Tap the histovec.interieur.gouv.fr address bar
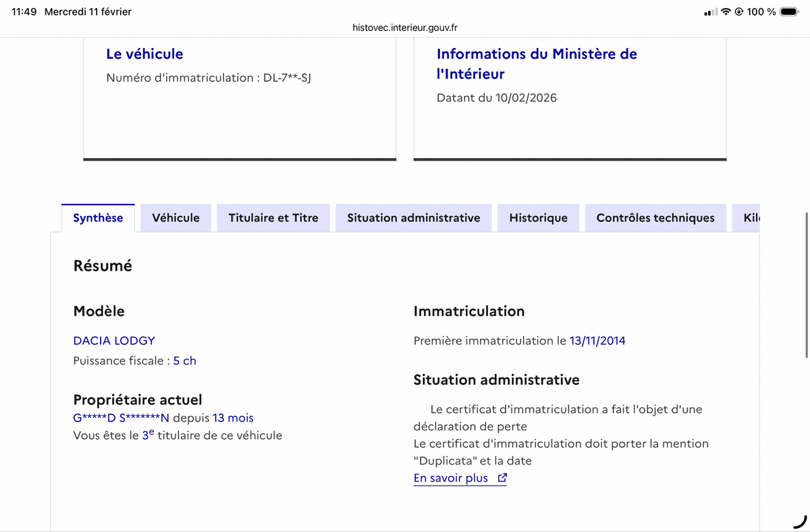810x532 pixels. click(x=405, y=28)
